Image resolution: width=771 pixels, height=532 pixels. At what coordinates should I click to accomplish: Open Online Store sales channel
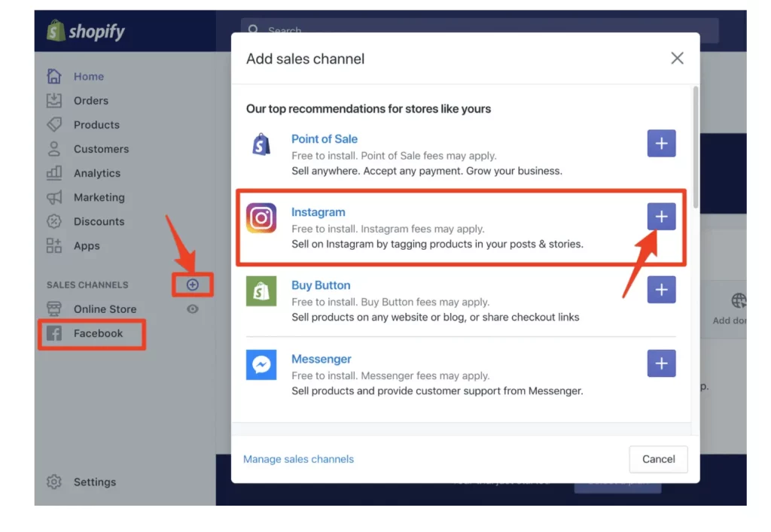(105, 309)
